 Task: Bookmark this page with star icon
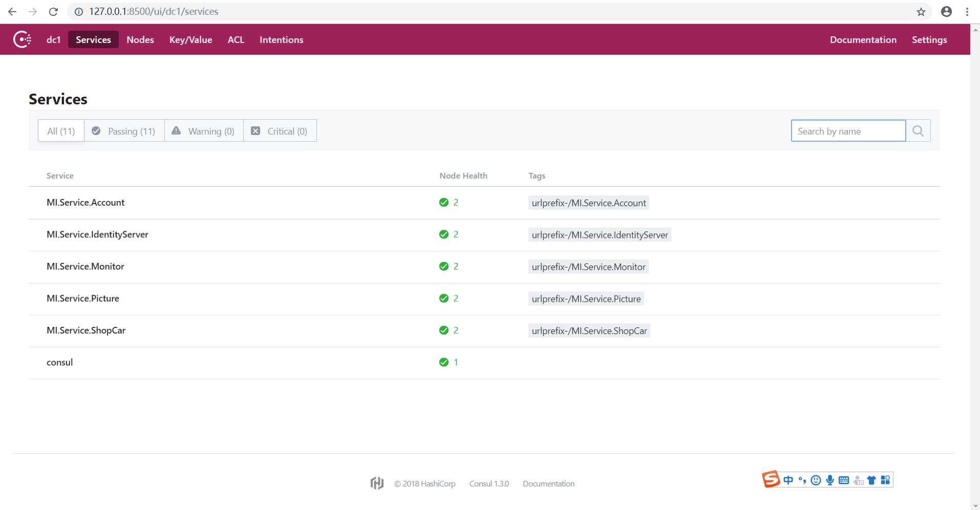point(921,11)
